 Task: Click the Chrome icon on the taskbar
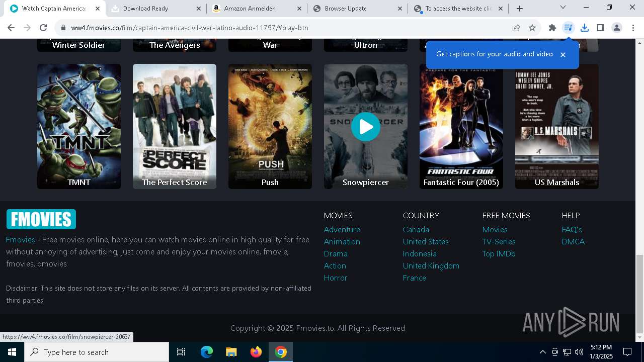(281, 352)
